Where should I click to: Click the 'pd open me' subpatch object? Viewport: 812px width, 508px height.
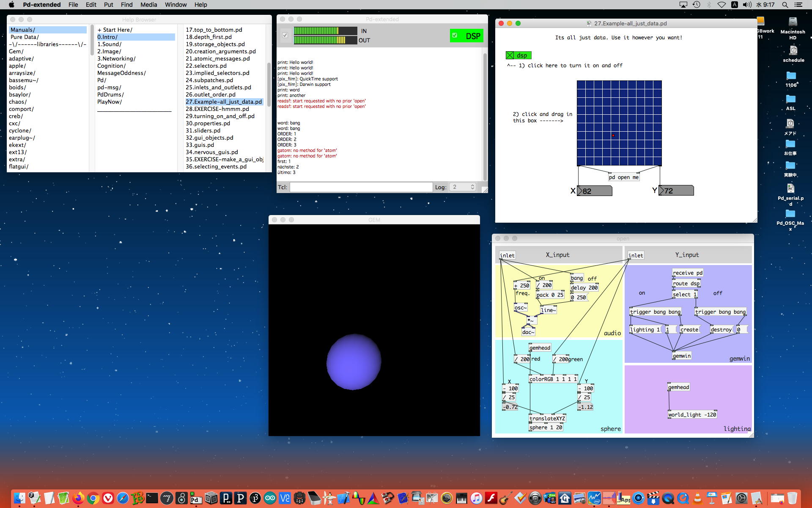click(623, 177)
